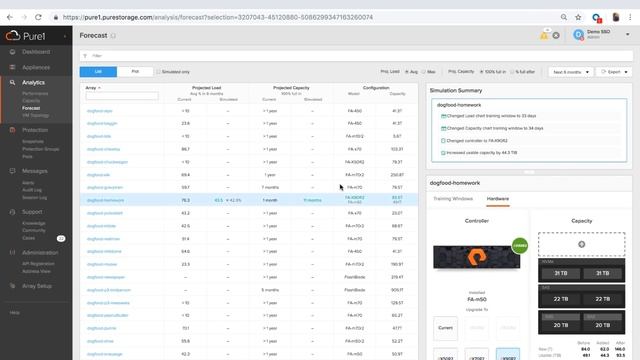Viewport: 640px width, 360px height.
Task: Bookmark this page with the star icon
Action: click(x=578, y=17)
